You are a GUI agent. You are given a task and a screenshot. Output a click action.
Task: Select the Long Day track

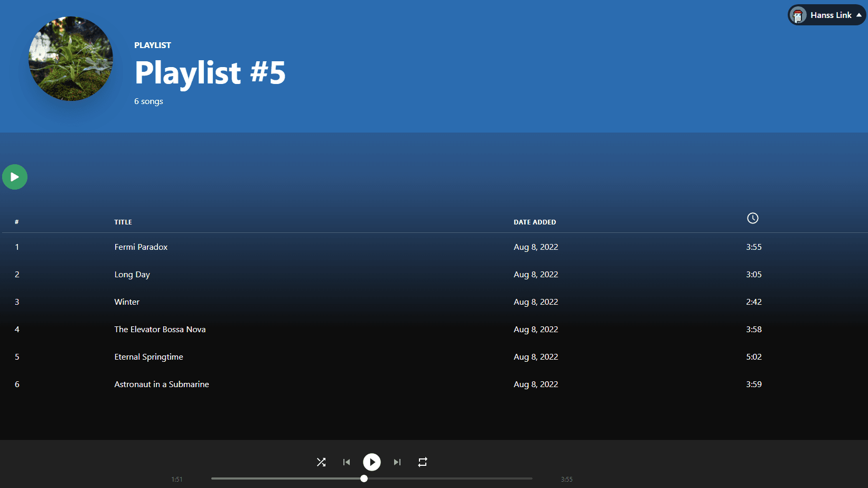(x=132, y=275)
